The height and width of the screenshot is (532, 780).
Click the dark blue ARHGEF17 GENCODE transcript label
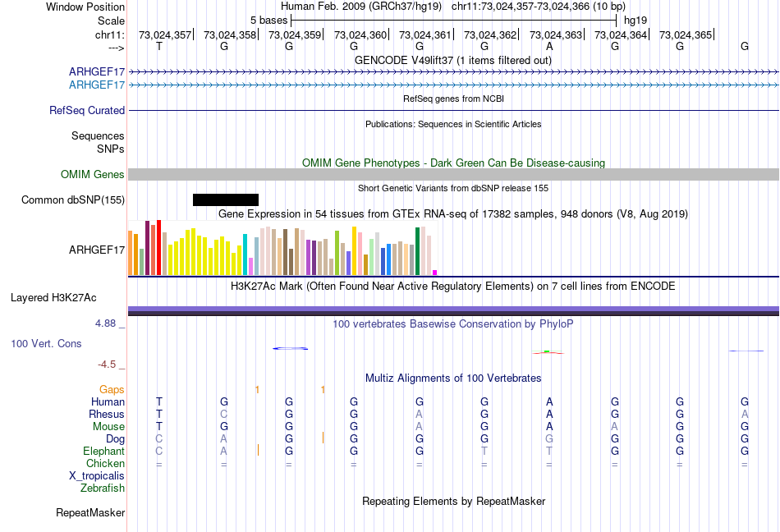tap(97, 71)
